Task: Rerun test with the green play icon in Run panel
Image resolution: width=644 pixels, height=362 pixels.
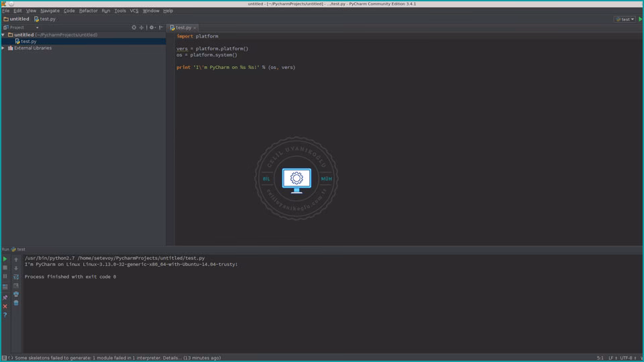Action: tap(5, 259)
